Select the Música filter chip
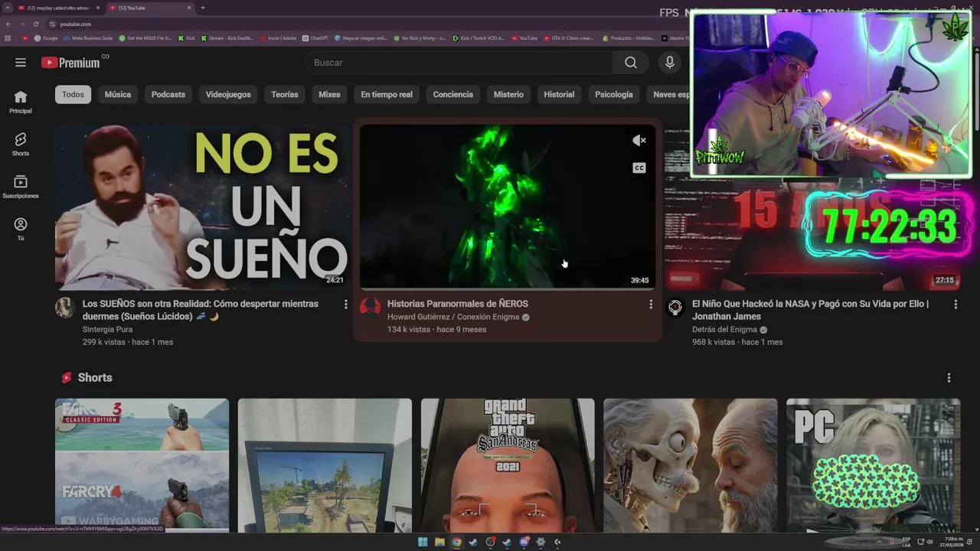This screenshot has width=980, height=551. (118, 94)
